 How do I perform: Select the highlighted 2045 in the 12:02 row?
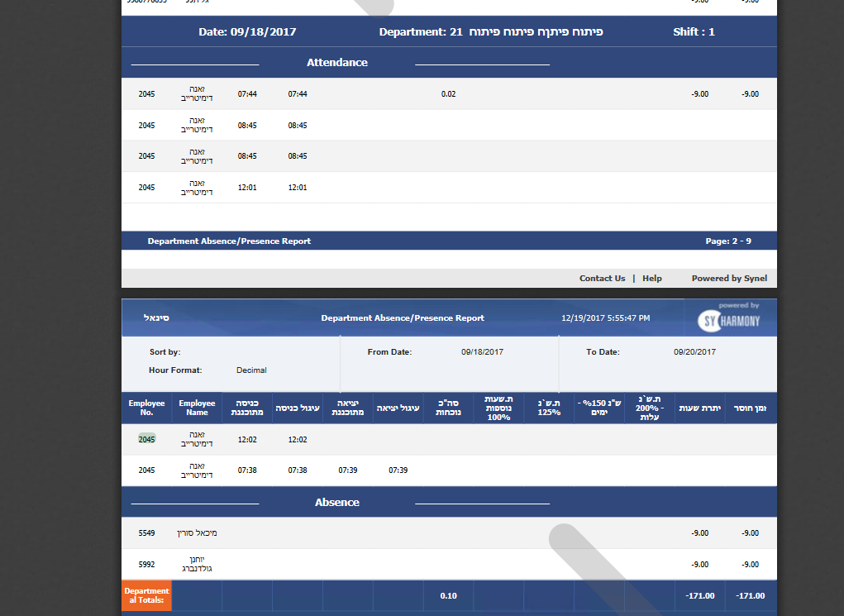(x=146, y=439)
